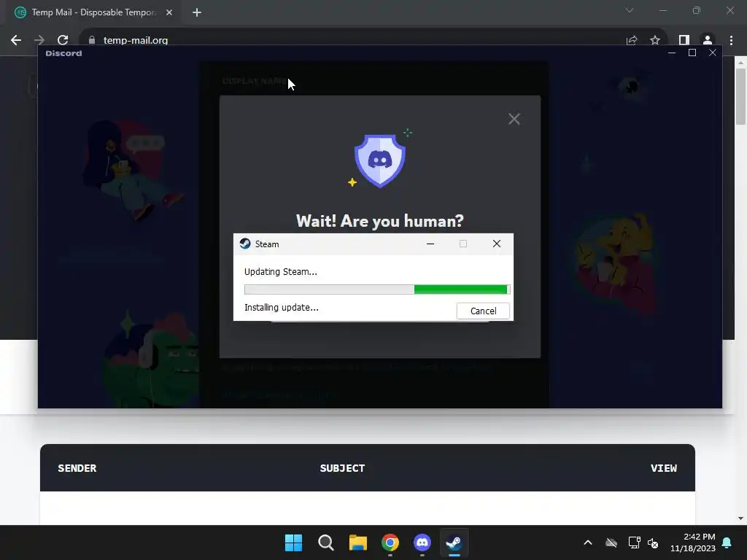Open Windows taskbar search
This screenshot has width=747, height=560.
[326, 542]
